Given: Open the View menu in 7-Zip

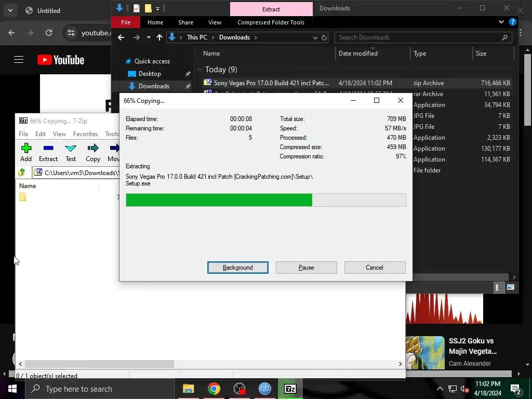Looking at the screenshot, I should (59, 134).
